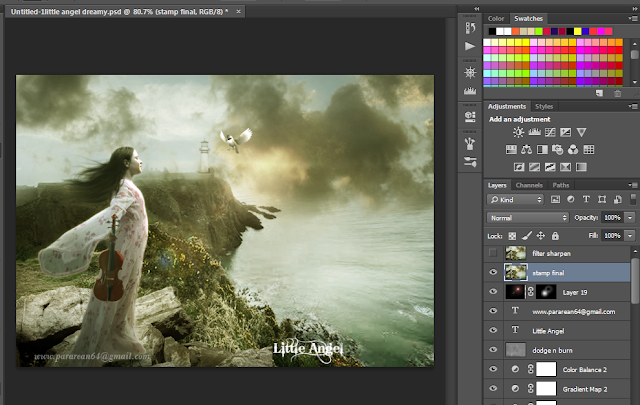The height and width of the screenshot is (405, 640).
Task: Add a Hue/Saturation adjustment
Action: 511,149
